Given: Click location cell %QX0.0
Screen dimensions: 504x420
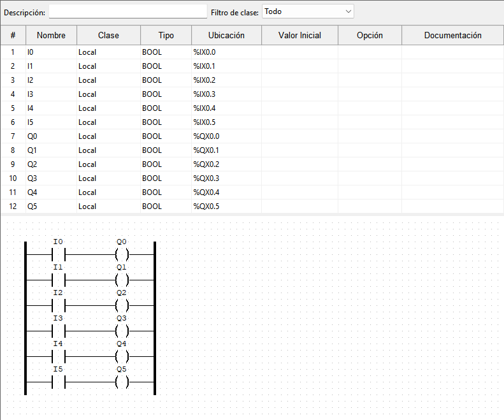Looking at the screenshot, I should 226,136.
